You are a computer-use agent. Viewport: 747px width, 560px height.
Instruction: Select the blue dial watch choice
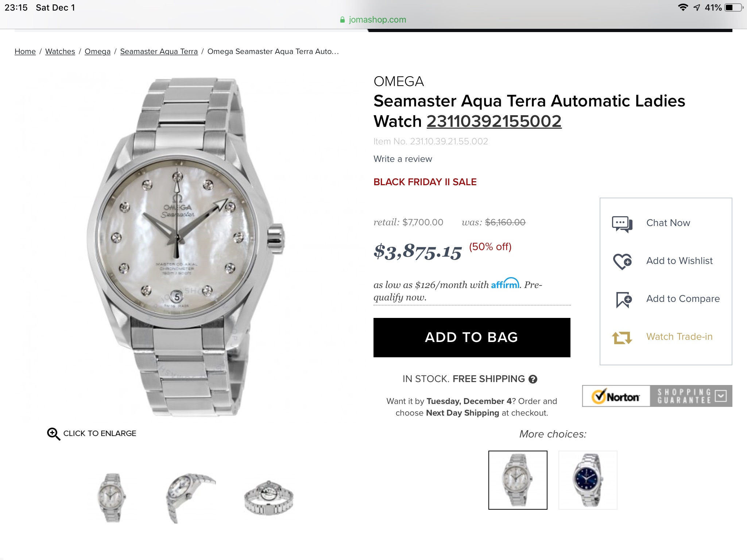click(x=588, y=480)
